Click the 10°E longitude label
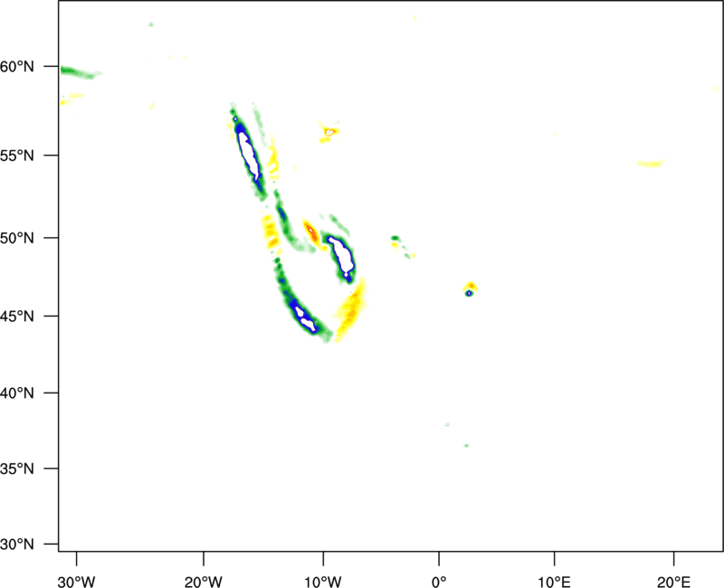The width and height of the screenshot is (724, 588). (554, 582)
